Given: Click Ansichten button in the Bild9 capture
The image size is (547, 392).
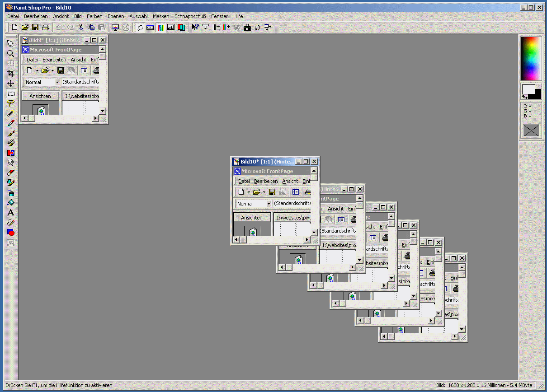Looking at the screenshot, I should (x=40, y=96).
